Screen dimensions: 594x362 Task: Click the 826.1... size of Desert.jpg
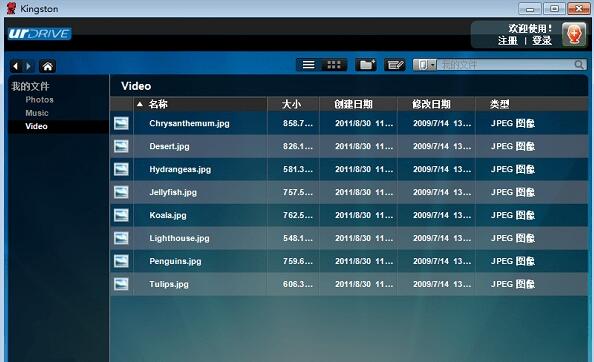[298, 146]
